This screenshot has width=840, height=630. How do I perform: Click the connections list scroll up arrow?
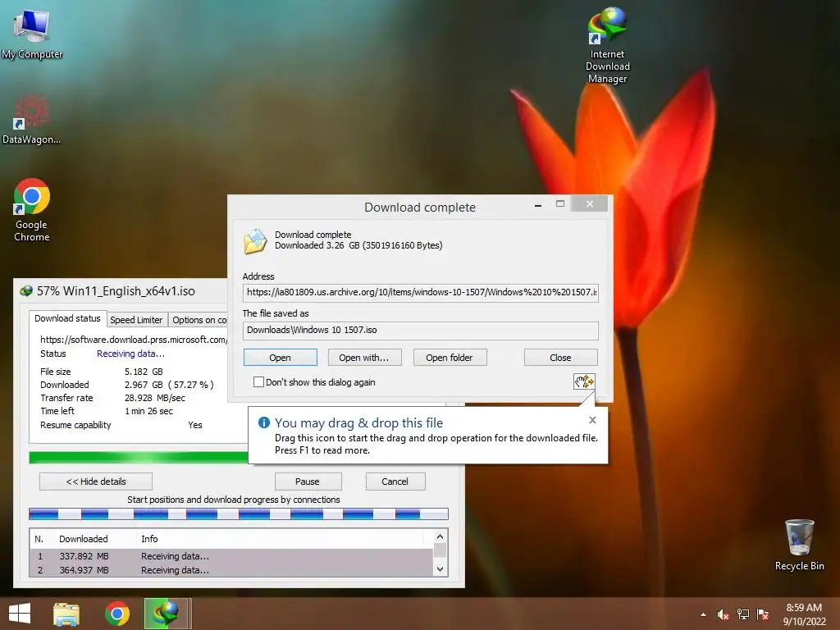pos(440,536)
